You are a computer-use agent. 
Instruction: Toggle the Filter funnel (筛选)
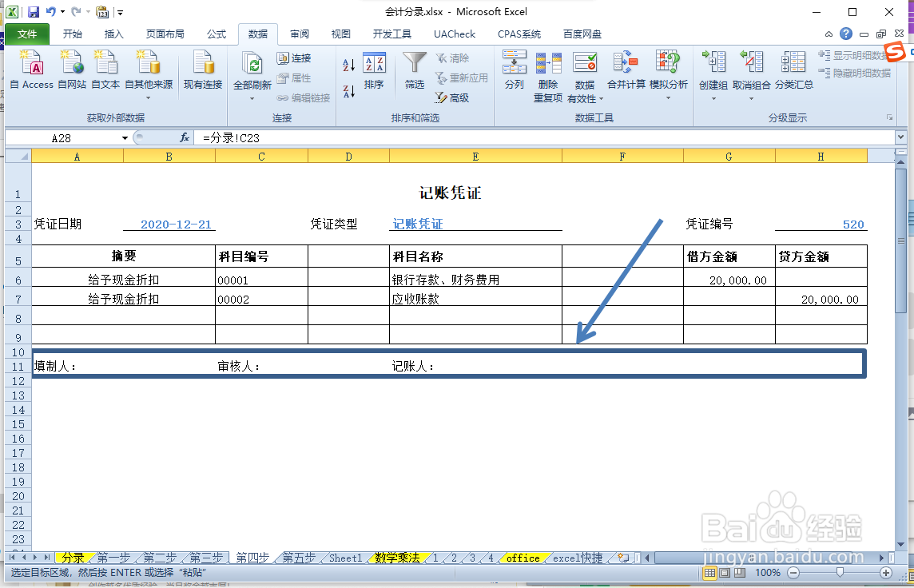tap(415, 71)
